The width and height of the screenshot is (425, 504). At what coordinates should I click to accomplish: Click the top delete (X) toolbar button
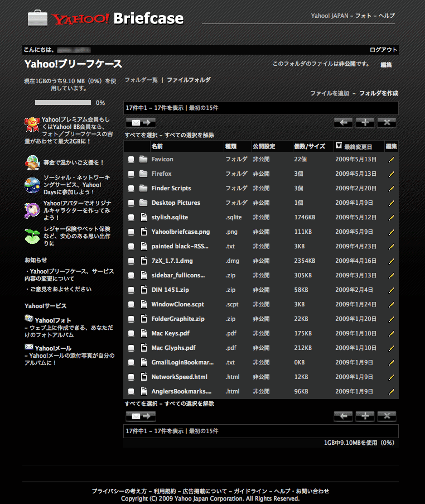pyautogui.click(x=387, y=122)
